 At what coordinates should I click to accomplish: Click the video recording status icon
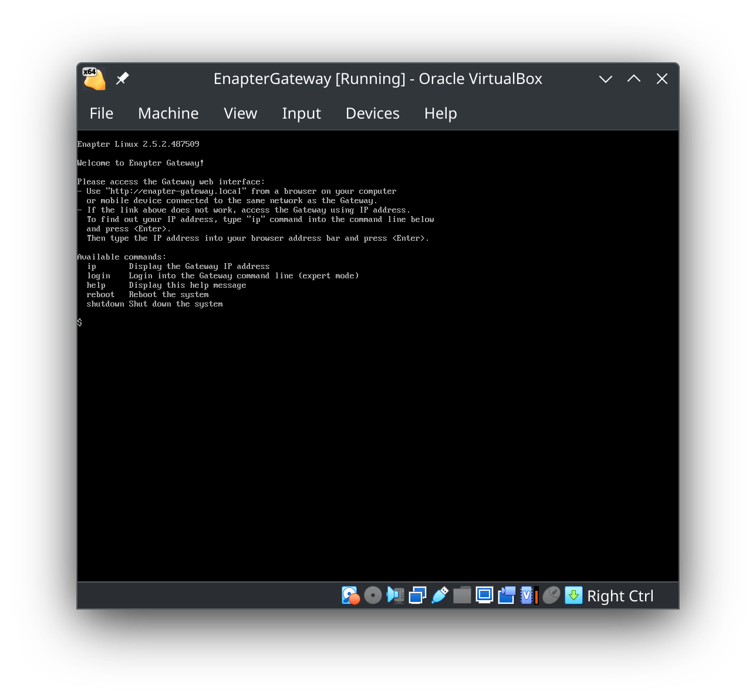[x=506, y=595]
